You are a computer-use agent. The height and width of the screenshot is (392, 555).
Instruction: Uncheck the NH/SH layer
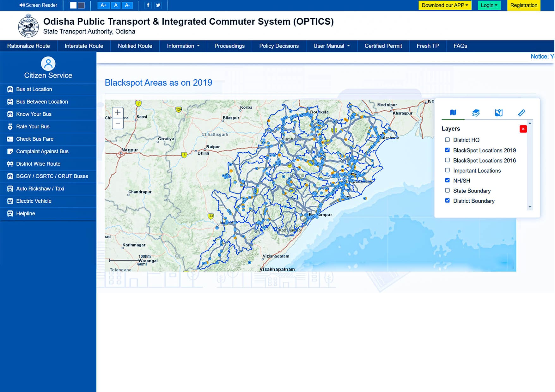[x=447, y=180]
